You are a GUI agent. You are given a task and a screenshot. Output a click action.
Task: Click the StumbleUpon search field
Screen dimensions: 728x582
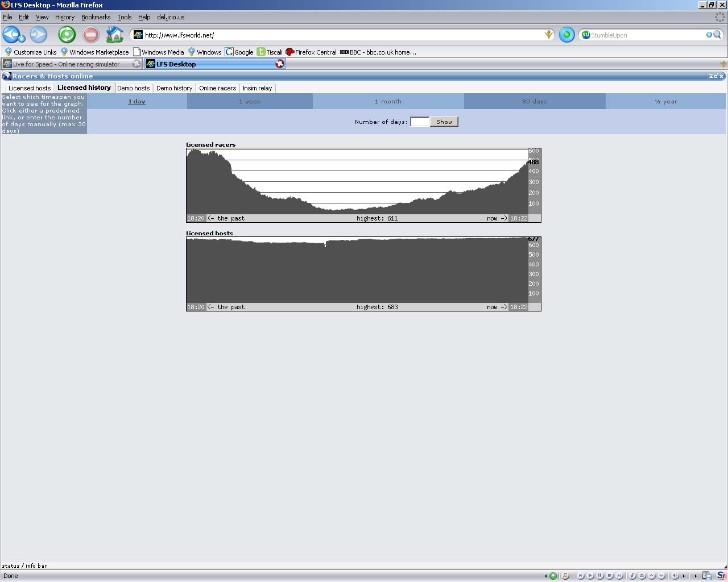pyautogui.click(x=648, y=35)
